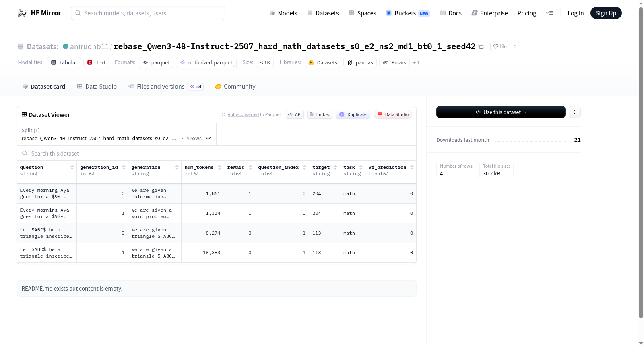Open Buckets in the navigation bar
Image resolution: width=644 pixels, height=347 pixels.
pyautogui.click(x=408, y=13)
